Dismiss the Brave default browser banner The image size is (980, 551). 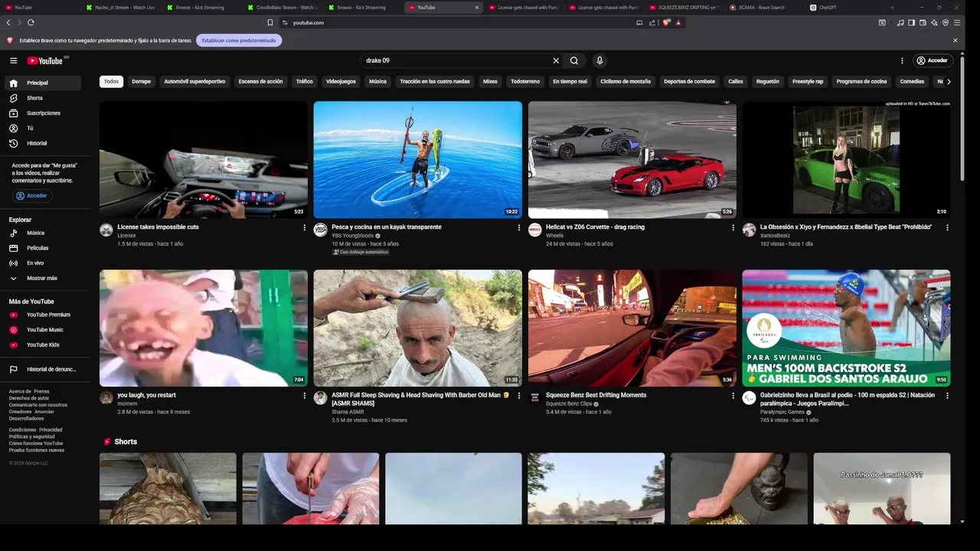pyautogui.click(x=955, y=41)
